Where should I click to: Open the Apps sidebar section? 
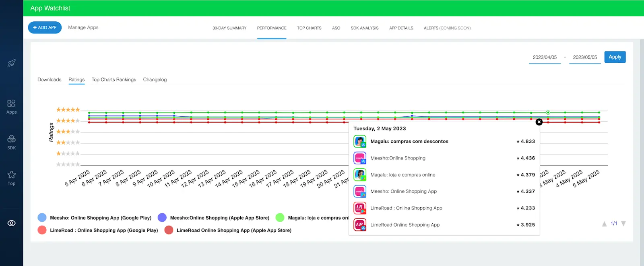click(11, 107)
